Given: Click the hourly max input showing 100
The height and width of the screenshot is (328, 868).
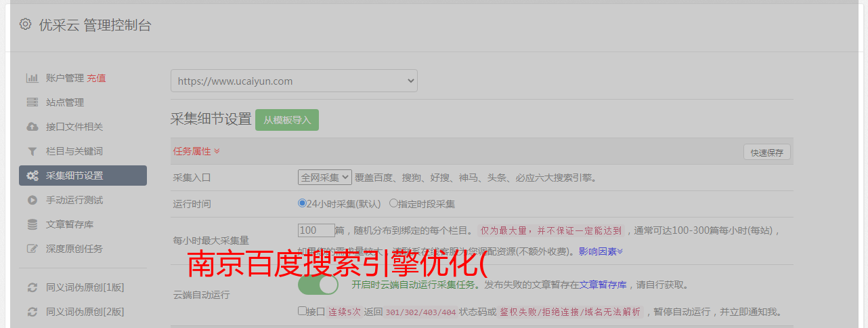Looking at the screenshot, I should [x=316, y=230].
